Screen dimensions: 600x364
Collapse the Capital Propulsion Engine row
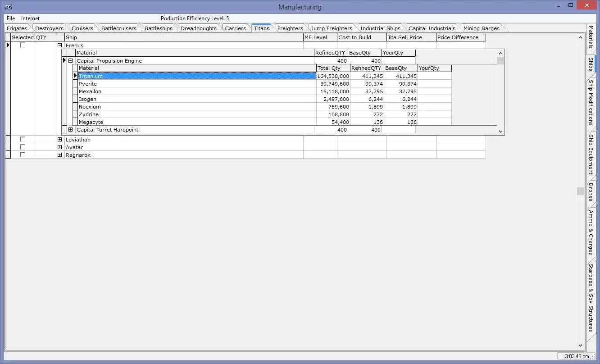click(x=70, y=60)
